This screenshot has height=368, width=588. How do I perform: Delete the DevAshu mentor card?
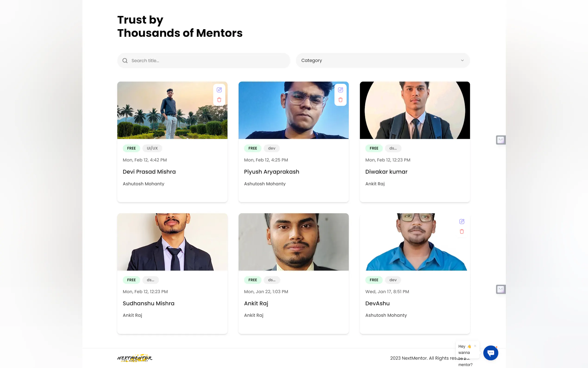tap(462, 232)
